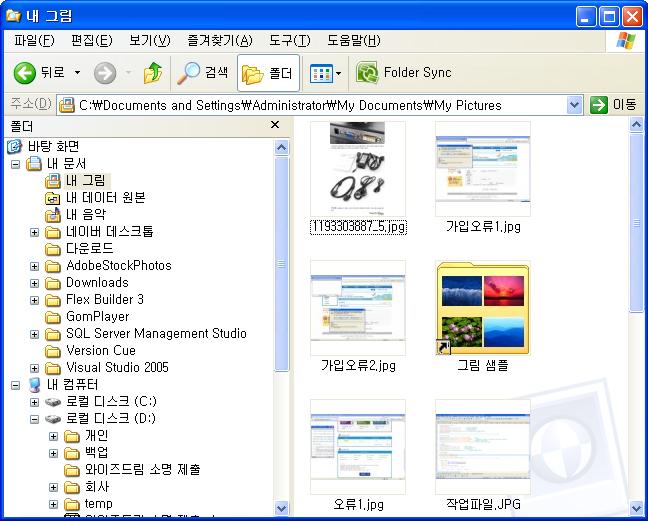The image size is (648, 525).
Task: Click the 바탕 화면 desktop tree icon
Action: click(15, 147)
